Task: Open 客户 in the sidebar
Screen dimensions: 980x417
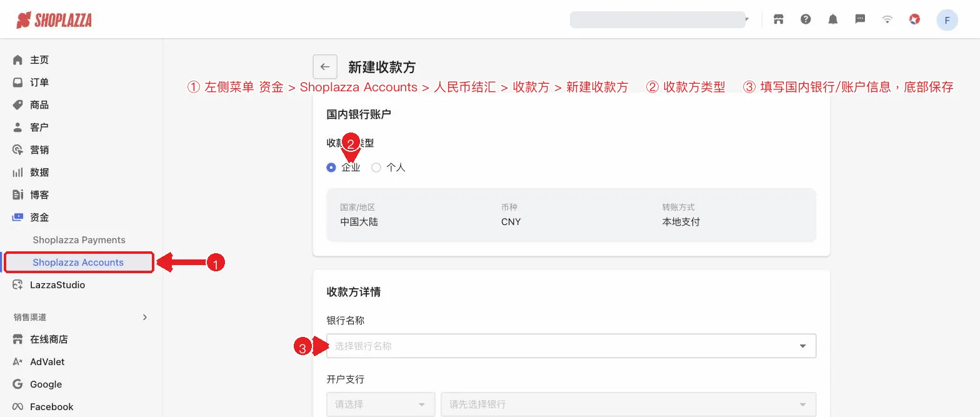Action: click(x=39, y=128)
